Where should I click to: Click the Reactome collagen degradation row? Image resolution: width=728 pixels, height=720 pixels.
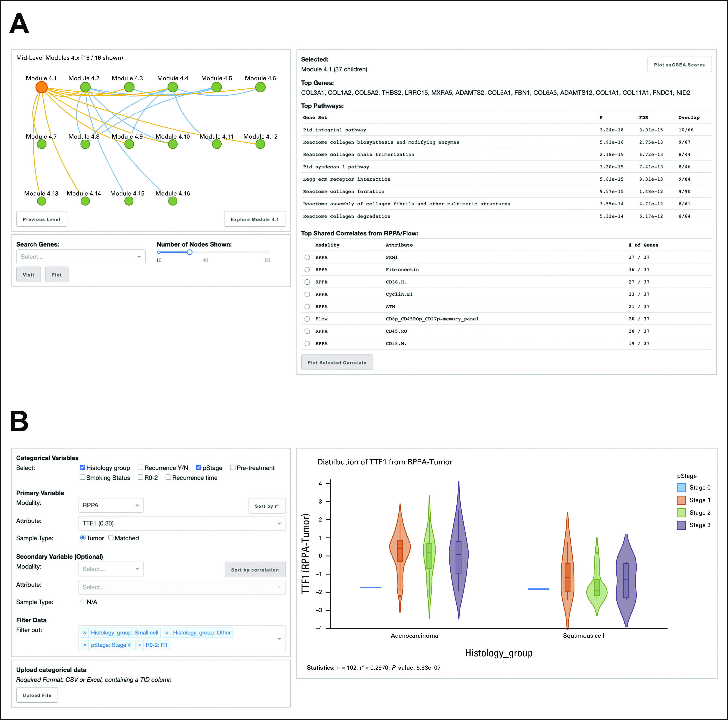[x=506, y=216]
